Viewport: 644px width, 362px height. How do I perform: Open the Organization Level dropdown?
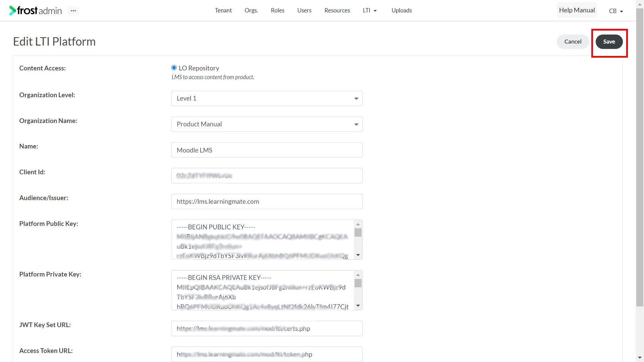267,98
